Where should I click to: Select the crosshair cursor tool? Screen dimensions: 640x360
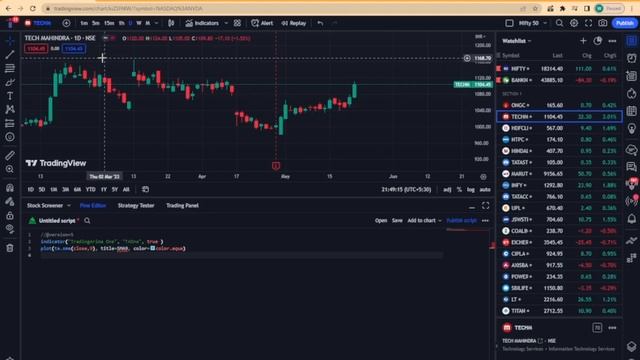point(10,41)
